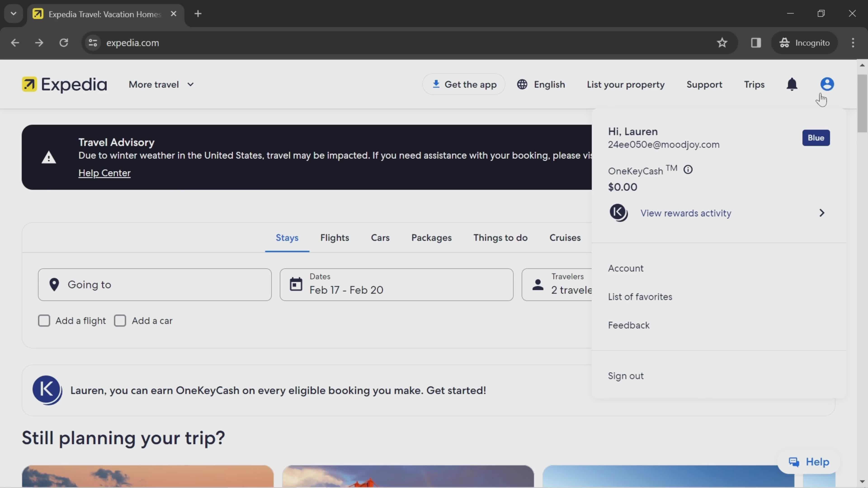Open the Support link
The height and width of the screenshot is (488, 868).
(704, 84)
